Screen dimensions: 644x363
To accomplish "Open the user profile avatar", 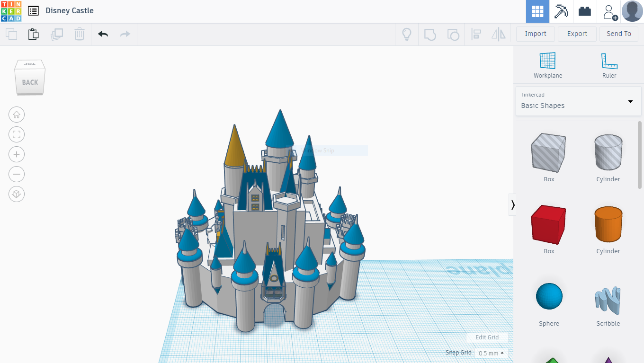I will (632, 11).
